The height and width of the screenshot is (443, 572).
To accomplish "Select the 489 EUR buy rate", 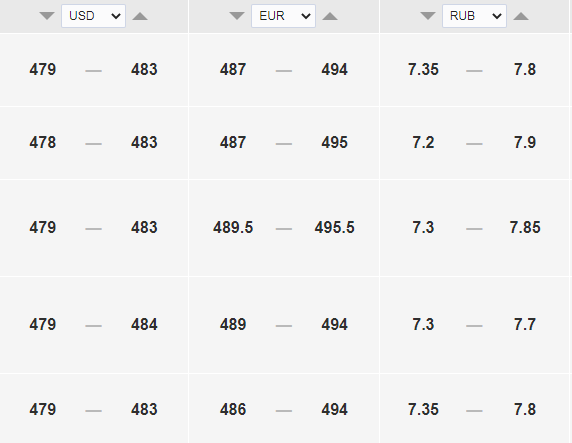I will pos(233,324).
